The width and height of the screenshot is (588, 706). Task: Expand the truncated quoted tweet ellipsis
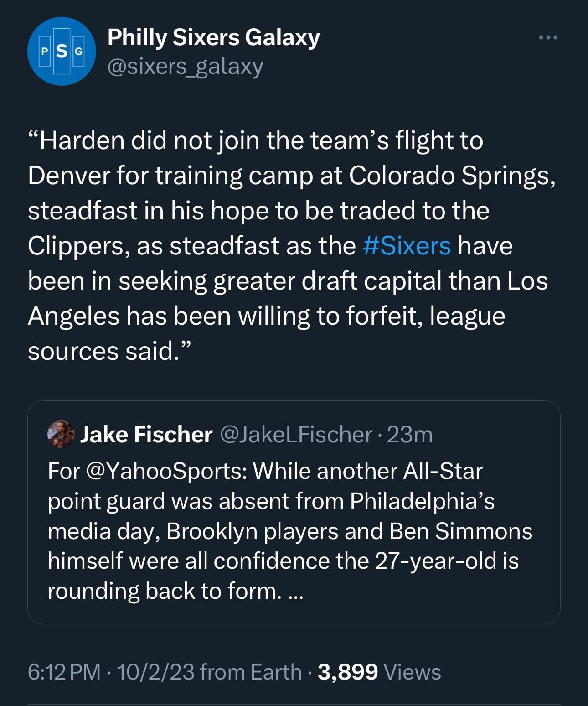pos(296,592)
